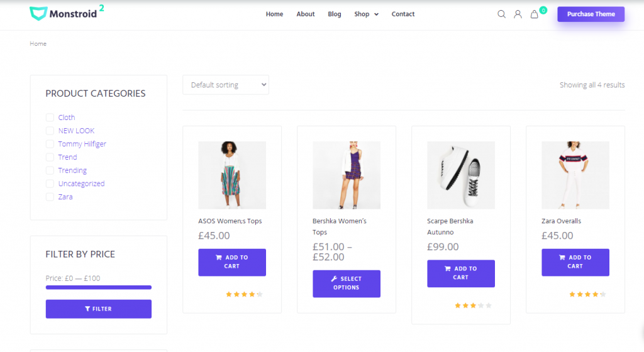Open the Tommy Hilfiger category link

[82, 144]
